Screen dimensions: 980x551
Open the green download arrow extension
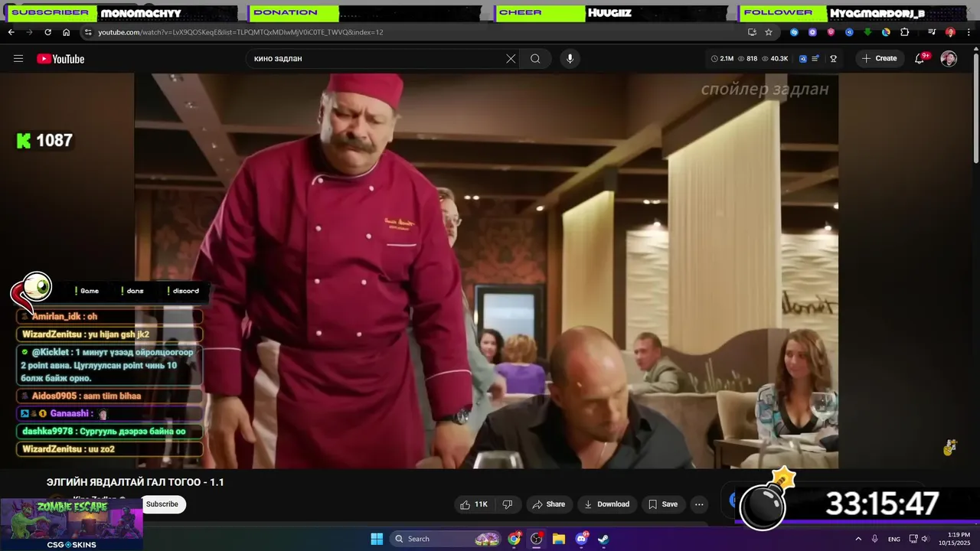[867, 32]
